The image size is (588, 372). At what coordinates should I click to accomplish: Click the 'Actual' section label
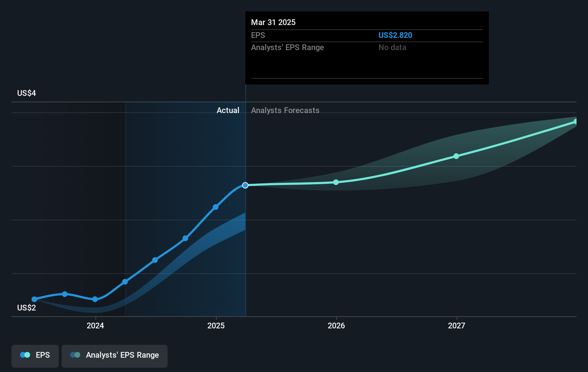click(x=228, y=111)
